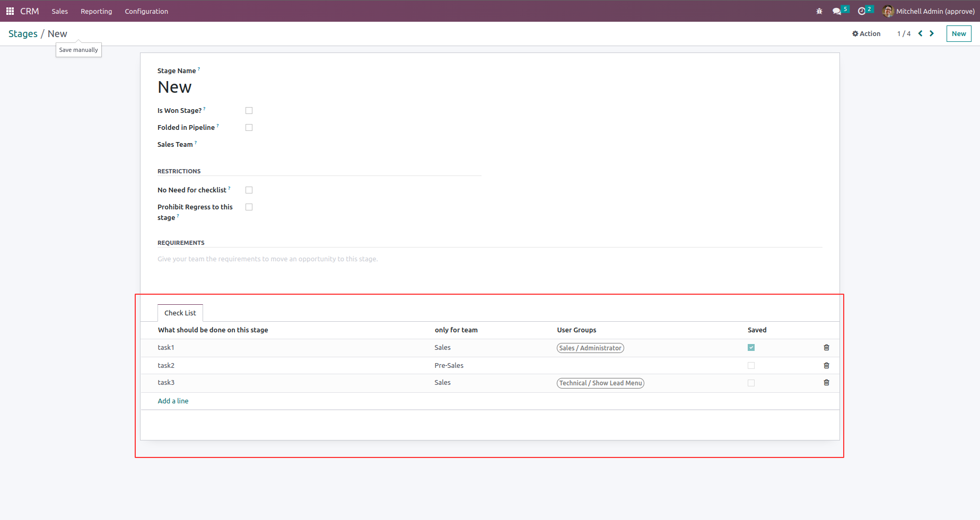Sort by only for team column header

(456, 330)
